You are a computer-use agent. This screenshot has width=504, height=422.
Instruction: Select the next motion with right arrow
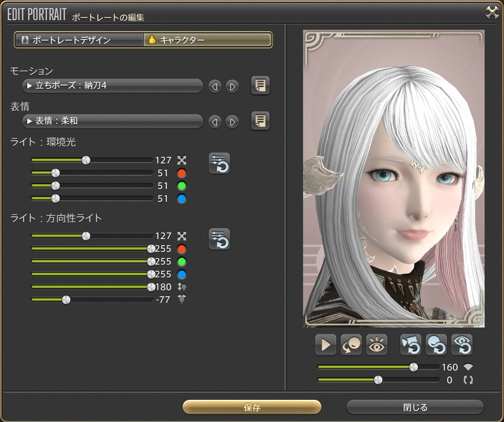[232, 86]
